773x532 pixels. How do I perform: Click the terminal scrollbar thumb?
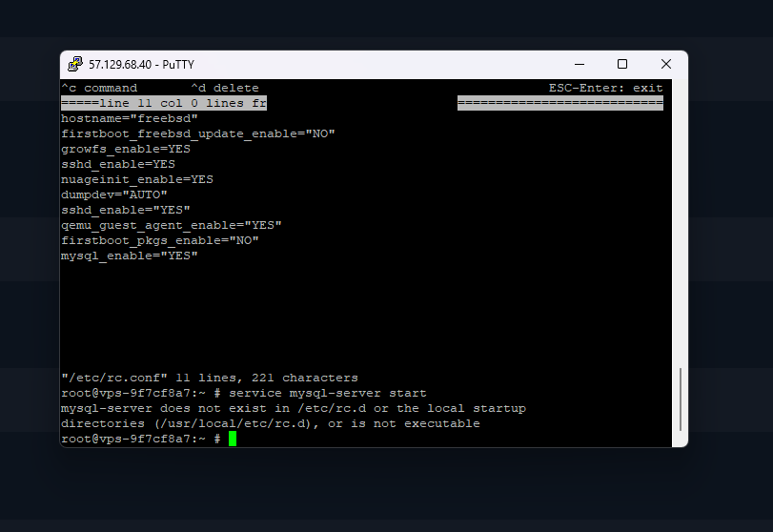coord(680,400)
